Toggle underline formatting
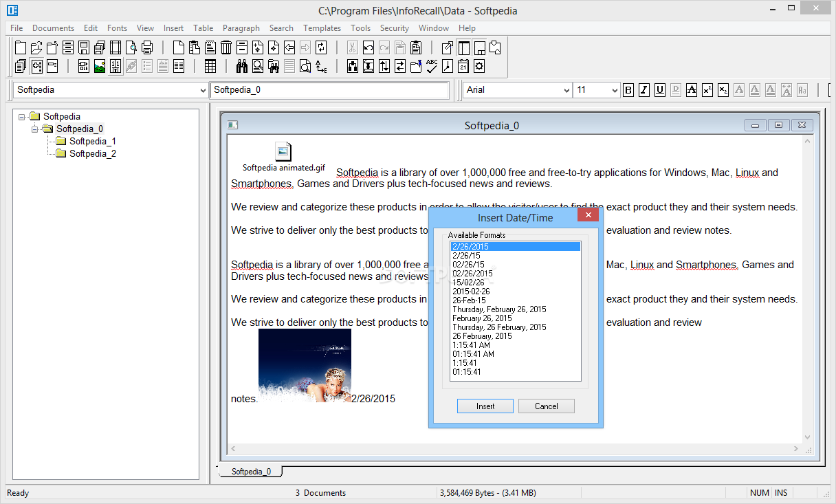836x504 pixels. pyautogui.click(x=660, y=90)
